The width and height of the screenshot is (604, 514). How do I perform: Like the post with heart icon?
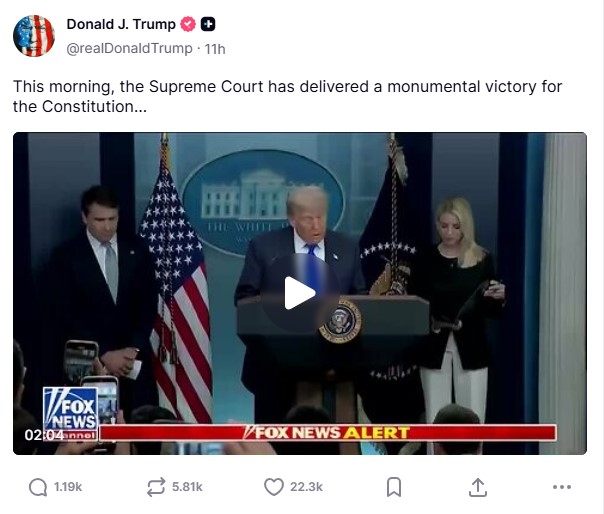coord(273,487)
